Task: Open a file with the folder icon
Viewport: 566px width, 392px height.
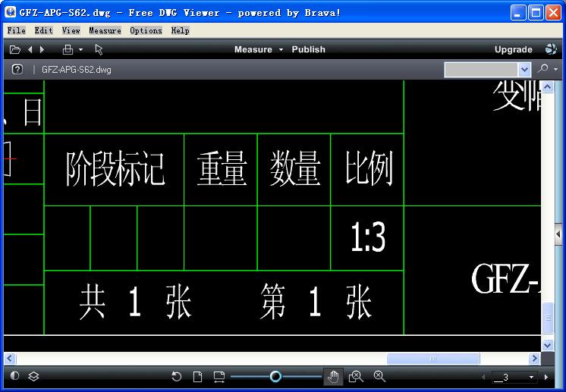Action: click(15, 49)
